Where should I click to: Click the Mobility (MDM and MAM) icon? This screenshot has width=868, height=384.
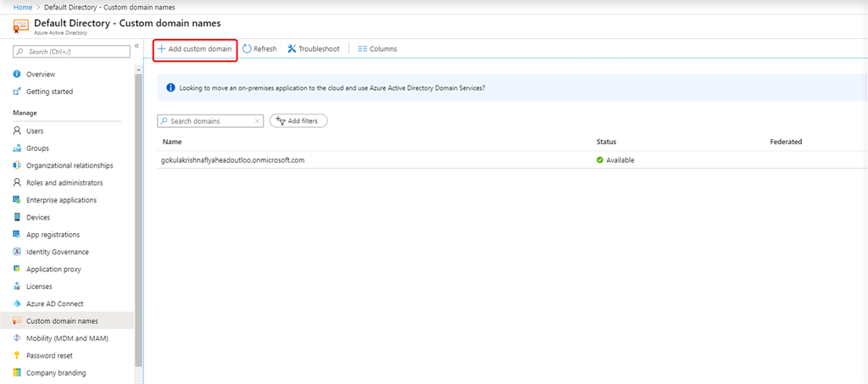pos(17,338)
